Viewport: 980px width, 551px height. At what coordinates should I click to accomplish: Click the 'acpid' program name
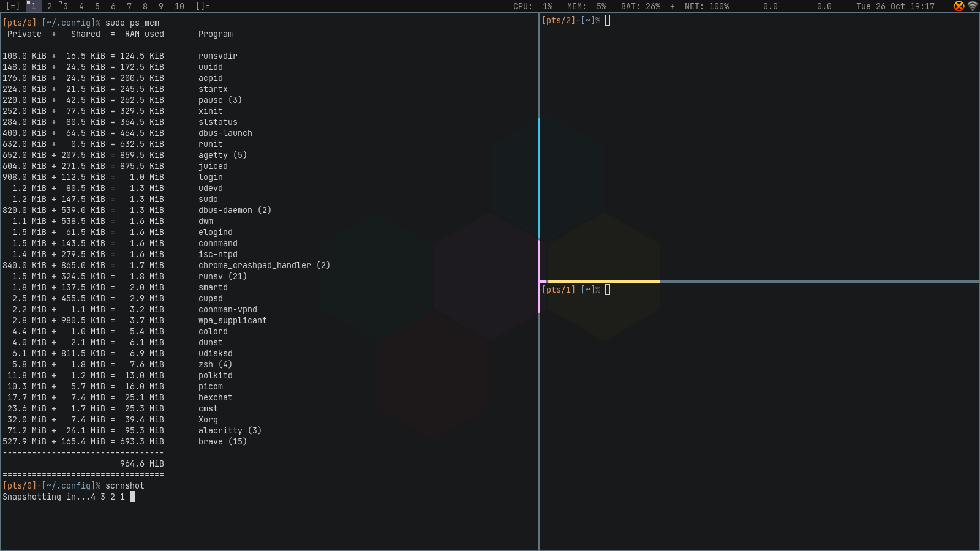[211, 78]
